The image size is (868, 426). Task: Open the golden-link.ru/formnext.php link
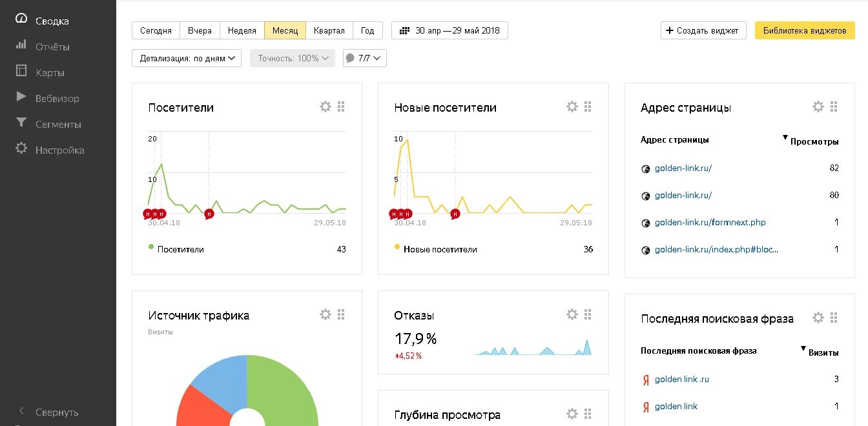pyautogui.click(x=710, y=222)
